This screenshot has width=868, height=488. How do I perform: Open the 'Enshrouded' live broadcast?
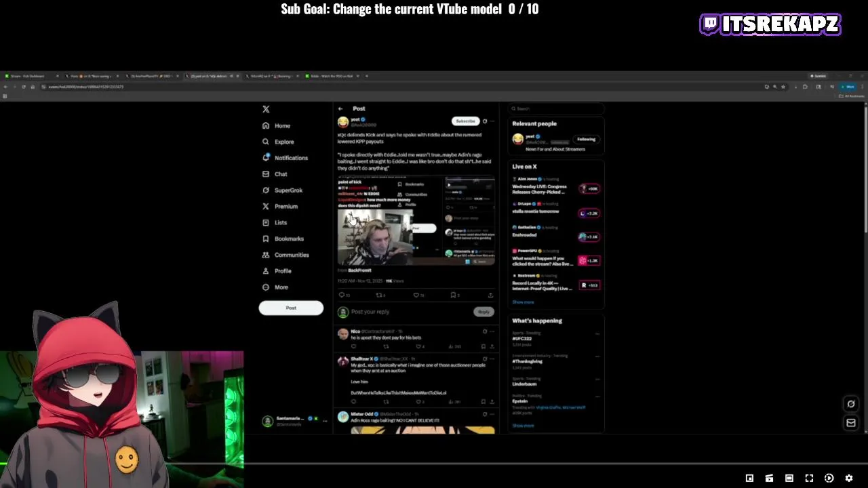pos(556,236)
